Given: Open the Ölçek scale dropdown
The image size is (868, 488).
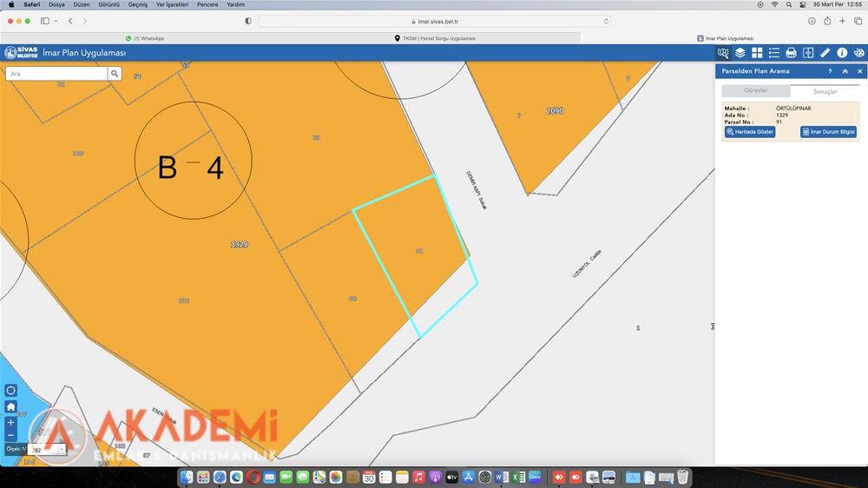Looking at the screenshot, I should (61, 450).
